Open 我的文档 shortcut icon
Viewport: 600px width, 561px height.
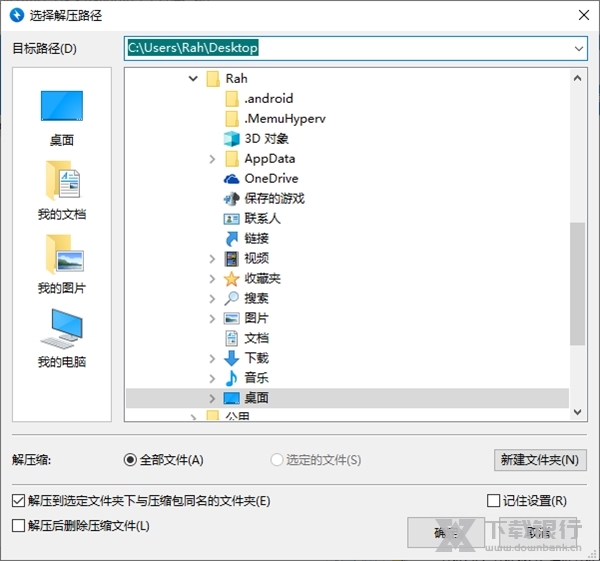[x=62, y=181]
